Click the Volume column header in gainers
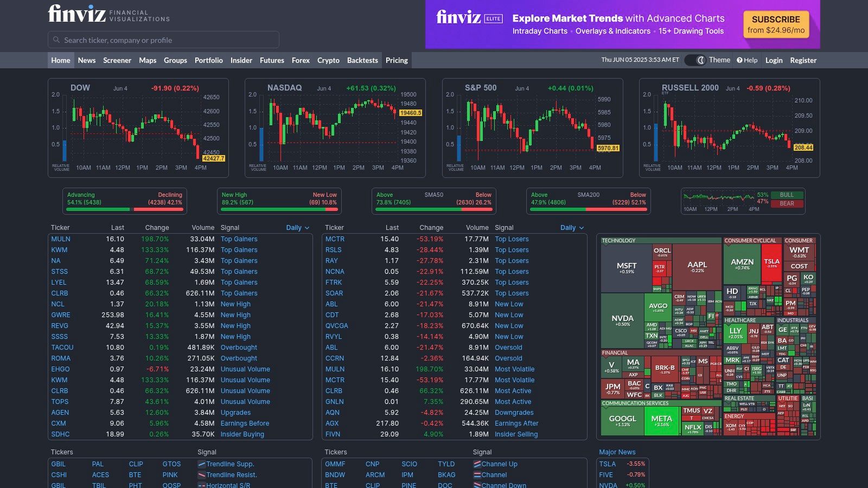The image size is (868, 488). (203, 228)
